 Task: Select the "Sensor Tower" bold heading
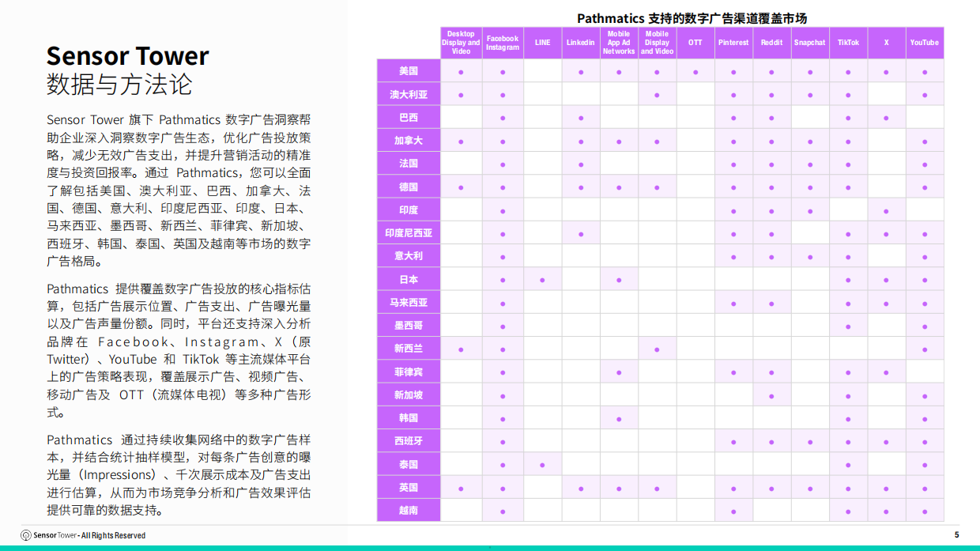(127, 56)
